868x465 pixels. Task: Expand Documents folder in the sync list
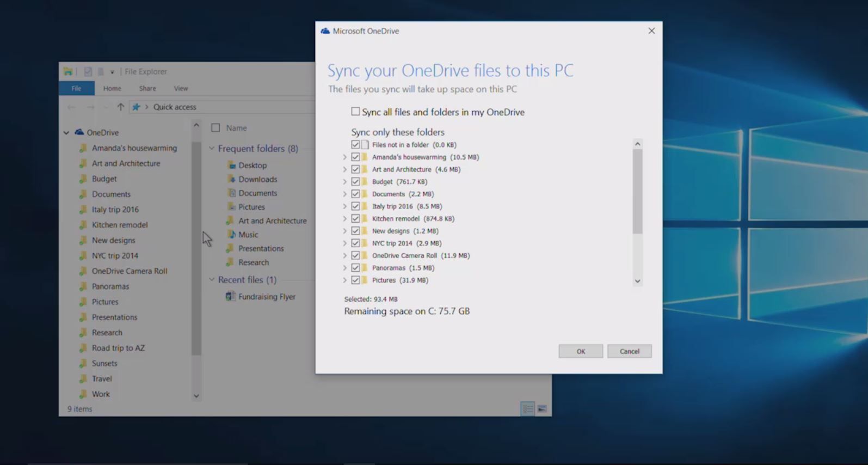344,194
